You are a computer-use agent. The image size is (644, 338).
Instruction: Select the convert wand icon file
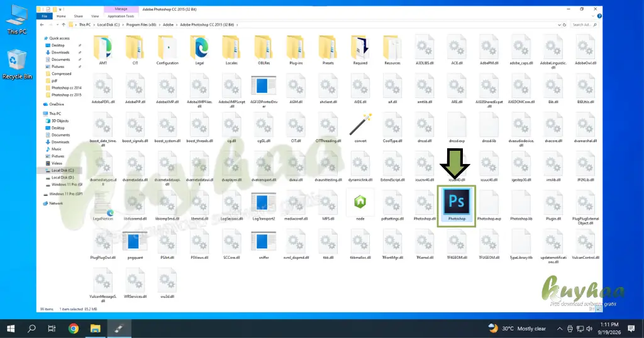point(360,127)
